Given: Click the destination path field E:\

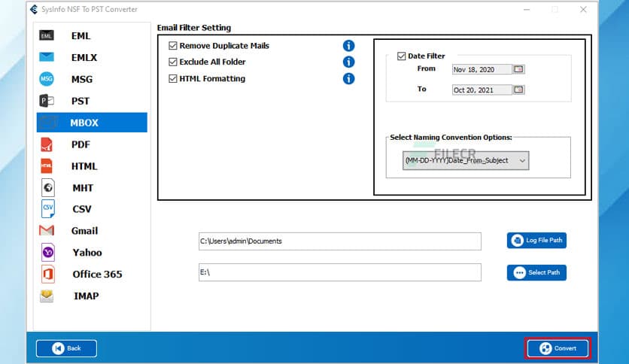Looking at the screenshot, I should tap(340, 272).
